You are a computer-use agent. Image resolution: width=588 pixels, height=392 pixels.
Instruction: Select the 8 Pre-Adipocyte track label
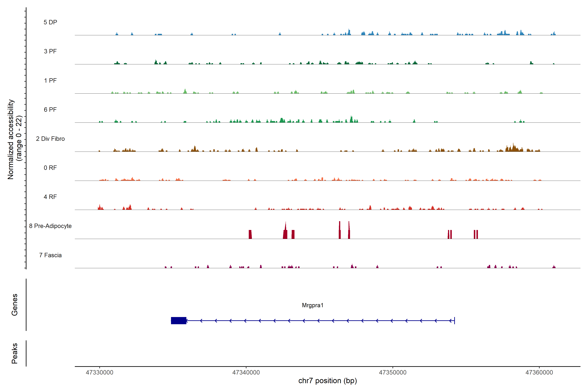pos(50,226)
